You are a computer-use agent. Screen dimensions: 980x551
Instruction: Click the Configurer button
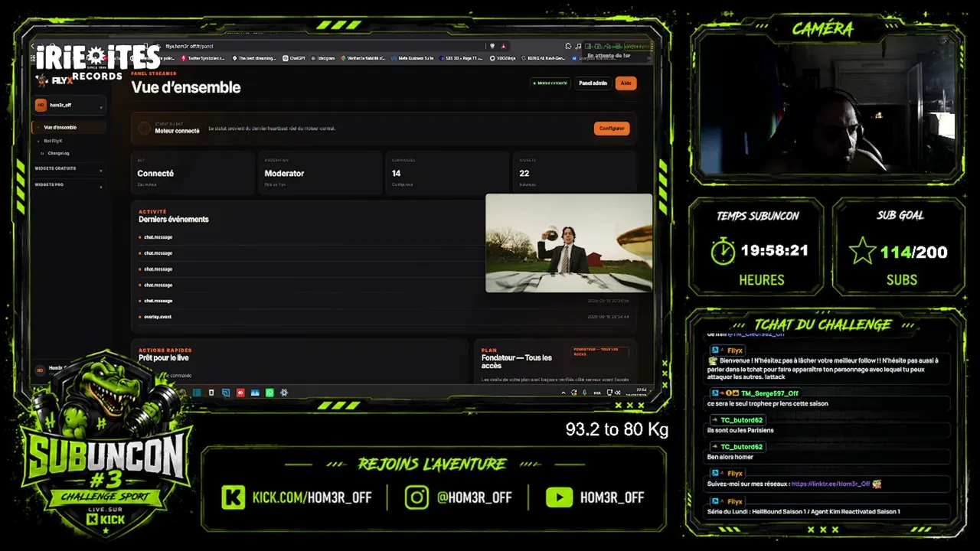(x=612, y=129)
